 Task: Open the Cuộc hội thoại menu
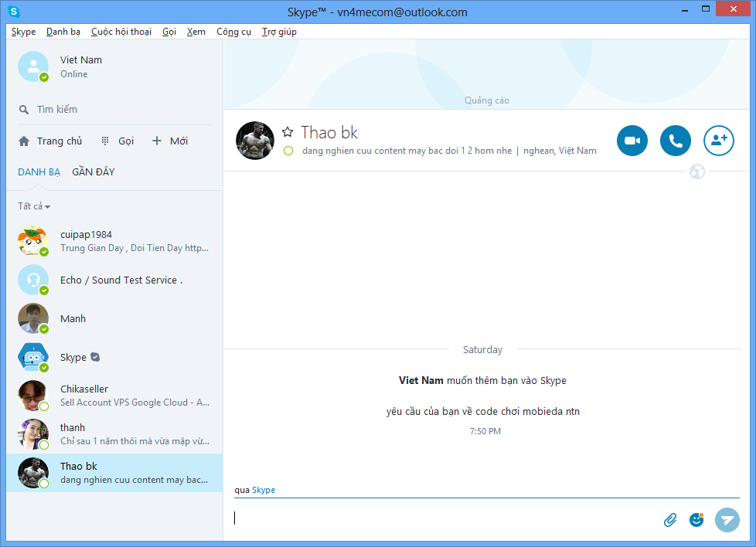click(x=121, y=32)
